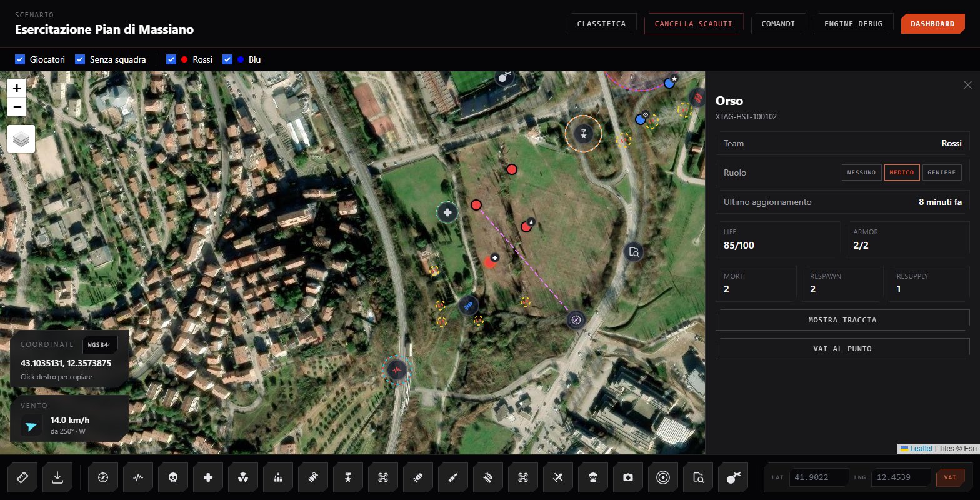This screenshot has height=500, width=980.
Task: Open the map layers selector
Action: [21, 139]
